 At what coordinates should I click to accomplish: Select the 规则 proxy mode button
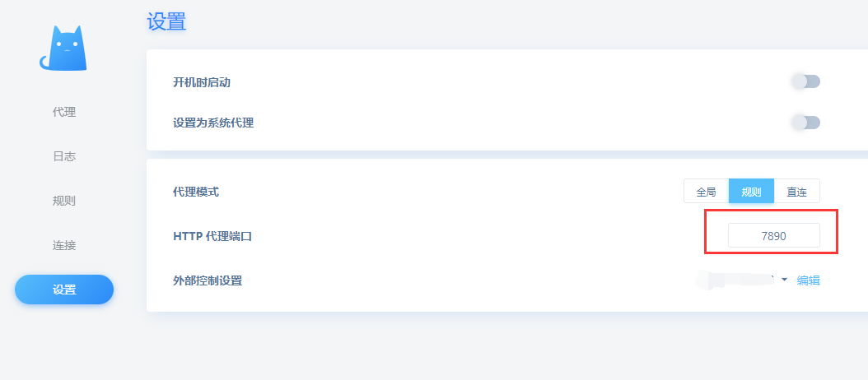tap(751, 192)
